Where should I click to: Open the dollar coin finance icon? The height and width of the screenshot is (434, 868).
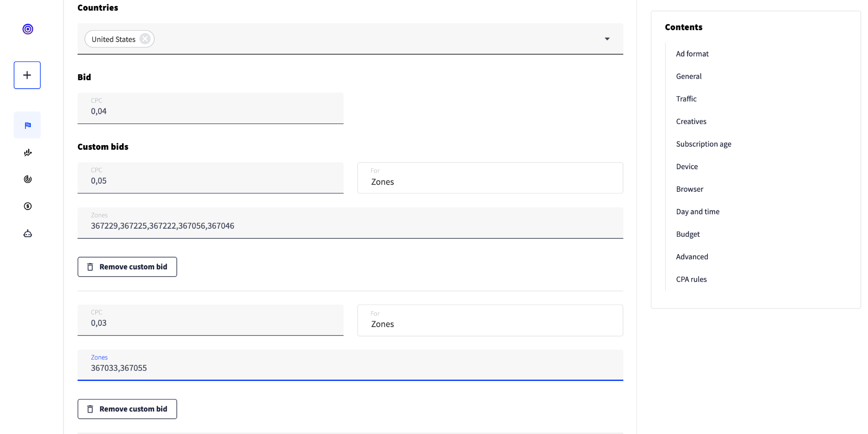28,206
